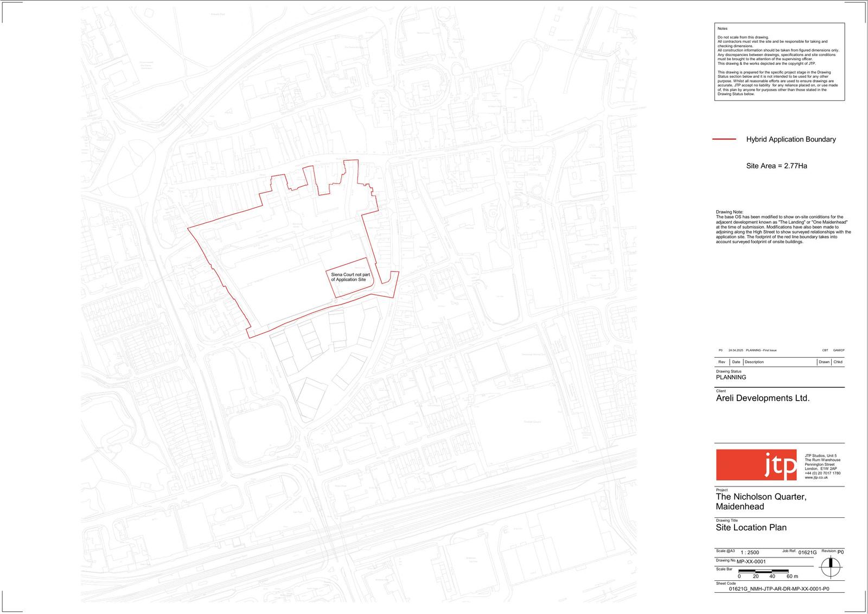Click the sheet code at the bottom
Viewport: 868px width, 614px height.
(778, 589)
